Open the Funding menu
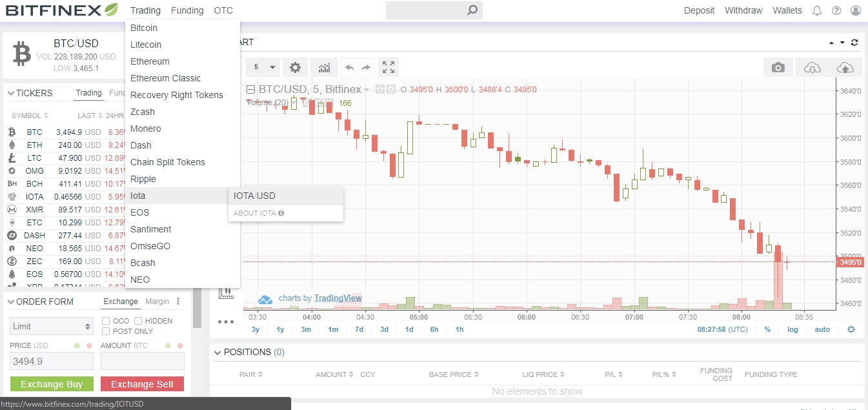 click(x=187, y=10)
